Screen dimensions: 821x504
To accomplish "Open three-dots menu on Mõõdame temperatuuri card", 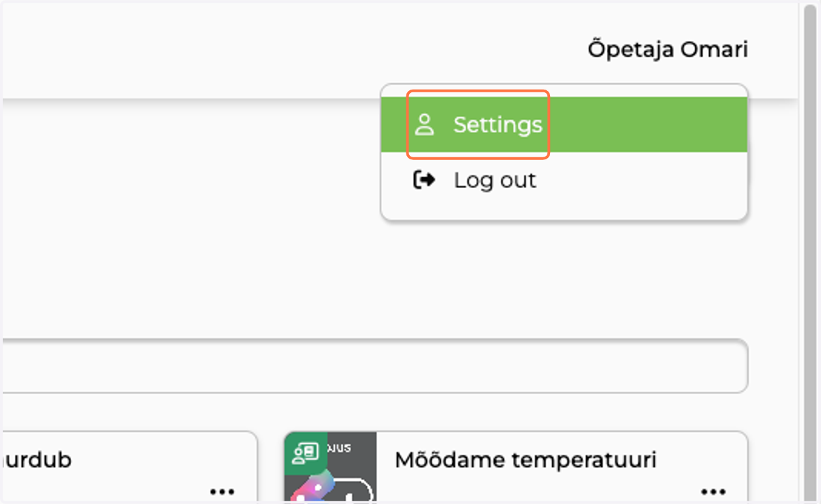I will click(714, 492).
